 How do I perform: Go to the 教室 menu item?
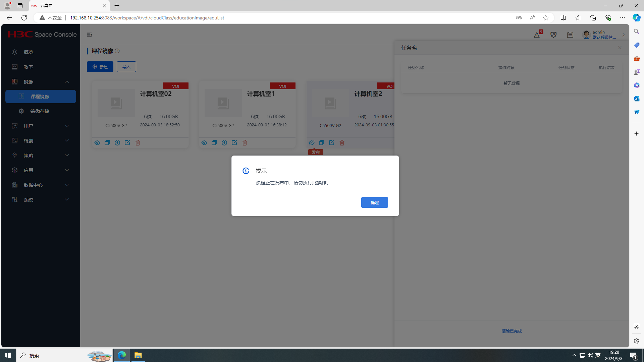[29, 67]
